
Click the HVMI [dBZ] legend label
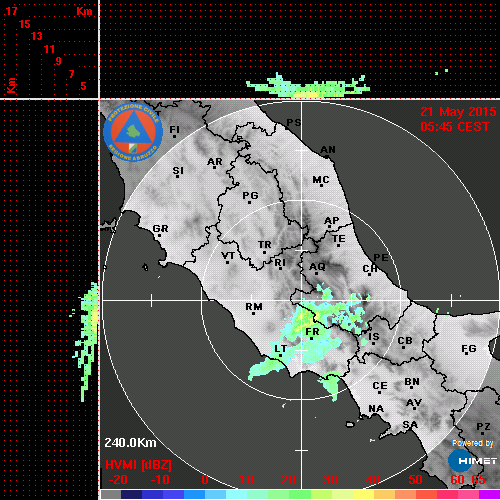[x=138, y=465]
